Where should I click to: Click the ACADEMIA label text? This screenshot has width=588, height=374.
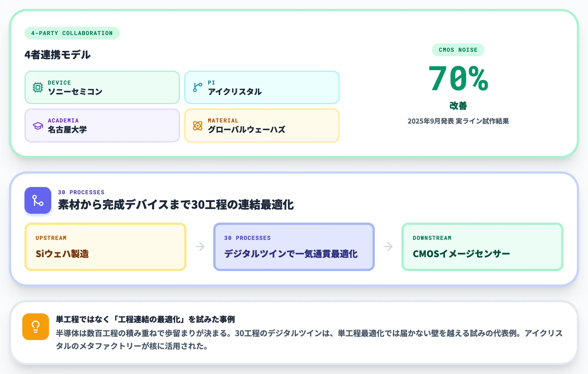[x=63, y=120]
